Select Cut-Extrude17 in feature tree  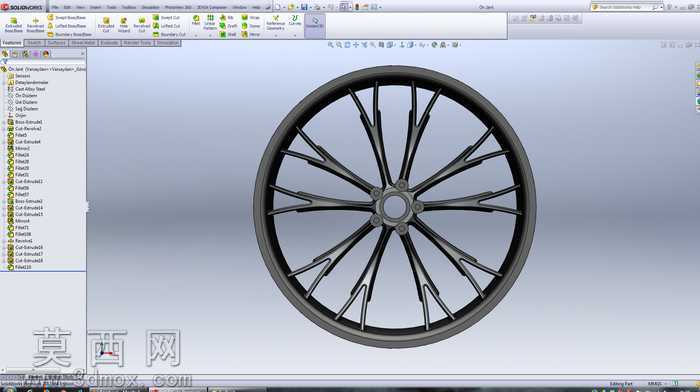coord(25,254)
